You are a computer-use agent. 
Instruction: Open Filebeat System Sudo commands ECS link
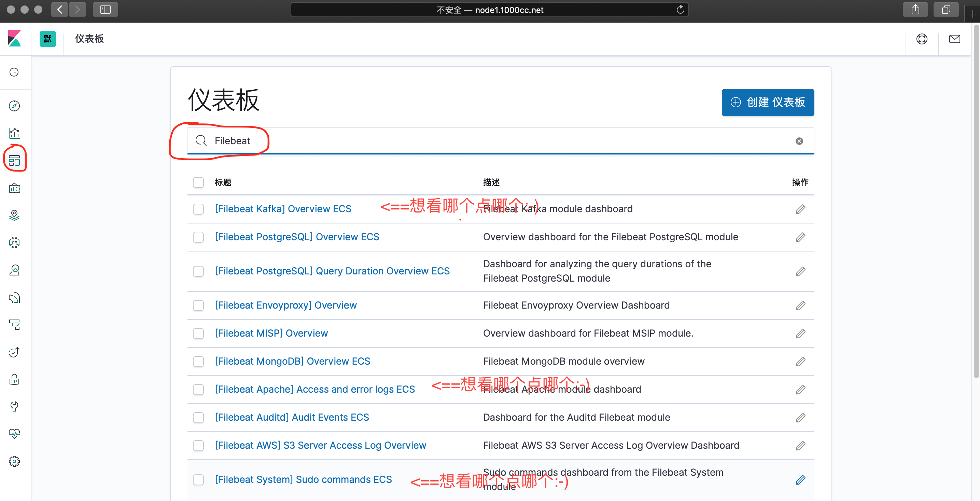click(303, 479)
